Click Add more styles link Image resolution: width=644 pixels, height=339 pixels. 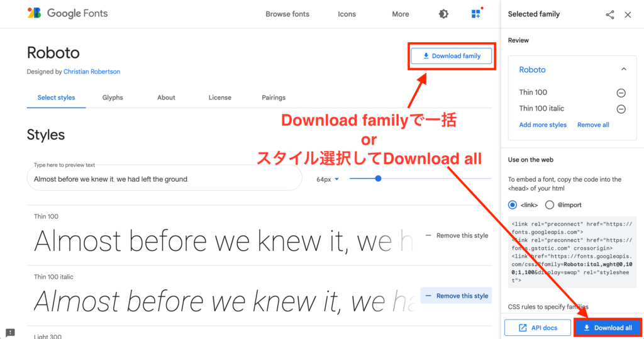pyautogui.click(x=543, y=125)
